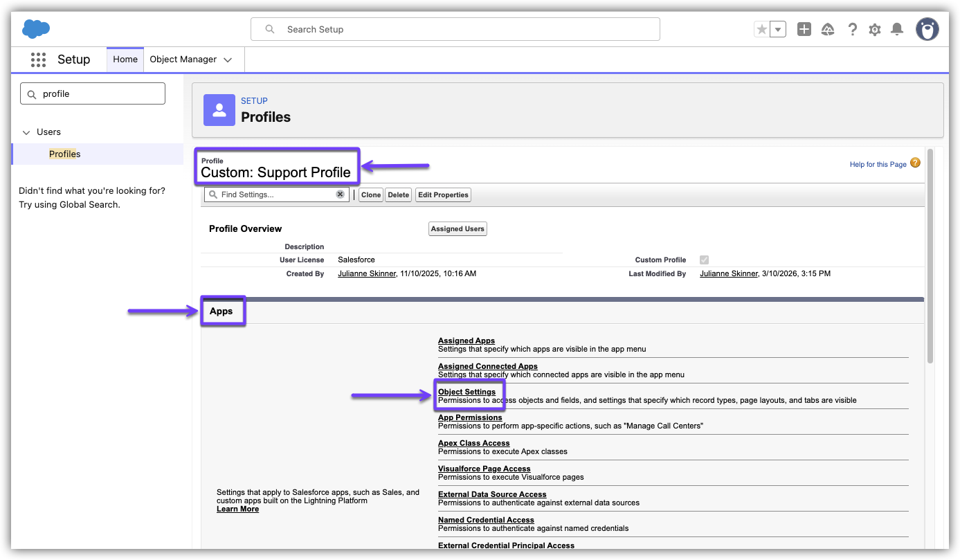The height and width of the screenshot is (560, 960).
Task: Open the favorites list dropdown arrow
Action: tap(779, 29)
